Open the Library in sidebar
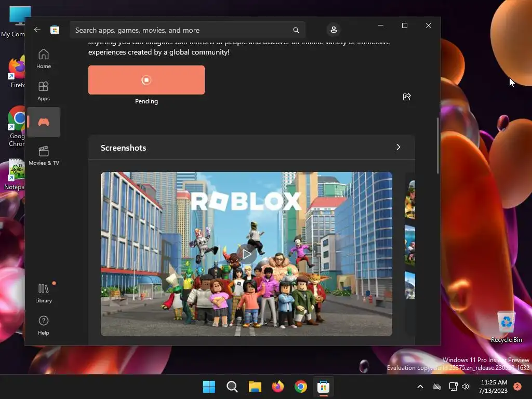Viewport: 532px width, 399px height. point(44,293)
